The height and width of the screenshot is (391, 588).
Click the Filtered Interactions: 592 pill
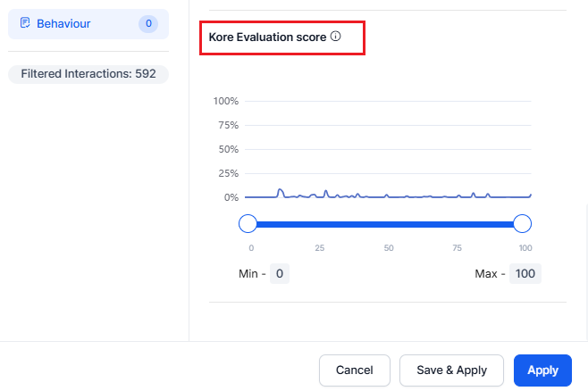(x=88, y=74)
